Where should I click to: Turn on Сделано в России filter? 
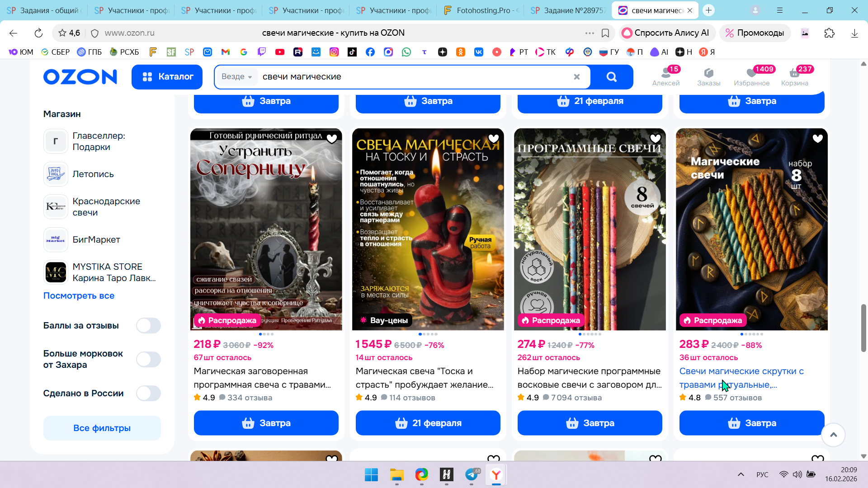point(148,393)
